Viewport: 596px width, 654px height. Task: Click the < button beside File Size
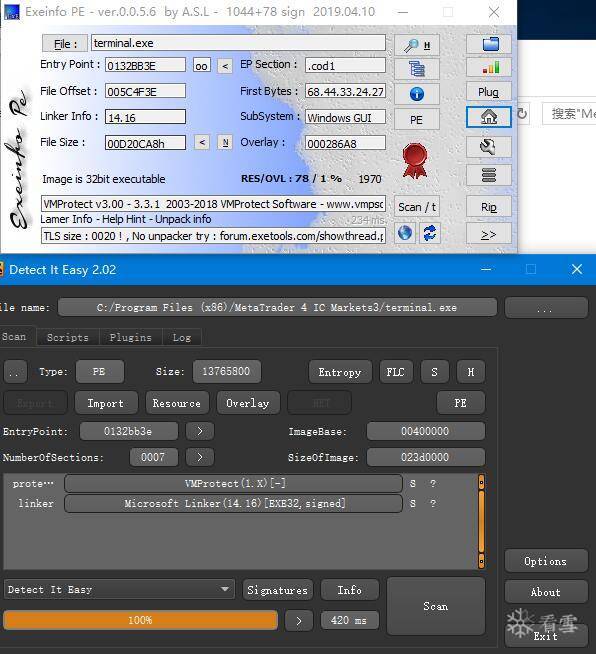tap(202, 143)
